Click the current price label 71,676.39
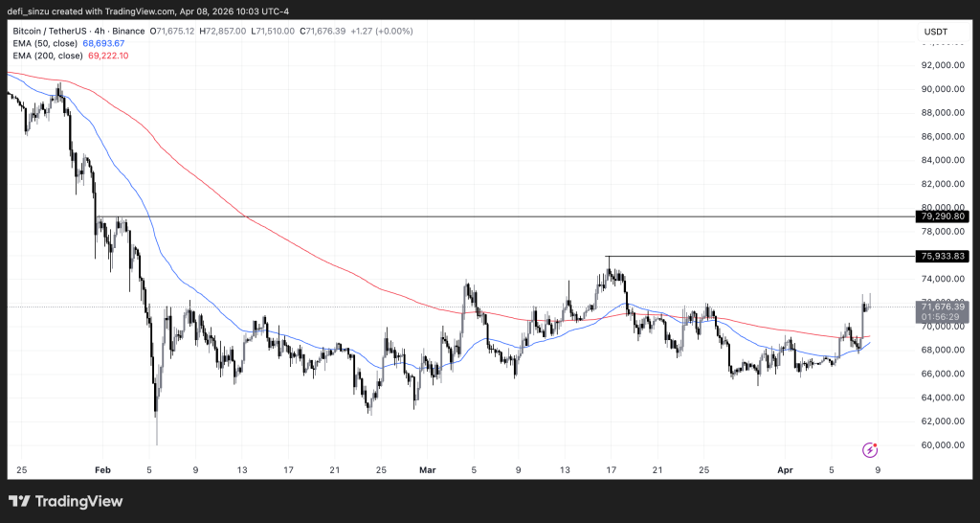 [x=944, y=307]
